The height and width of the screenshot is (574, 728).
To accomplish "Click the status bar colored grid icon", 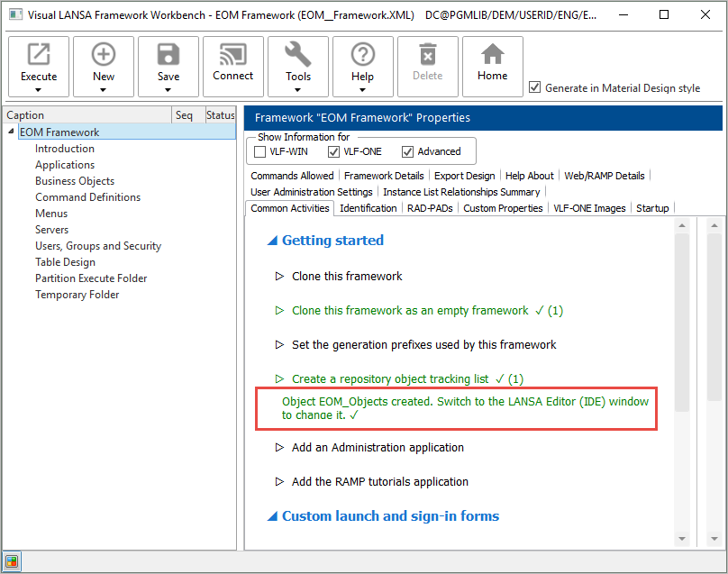I will pyautogui.click(x=12, y=561).
